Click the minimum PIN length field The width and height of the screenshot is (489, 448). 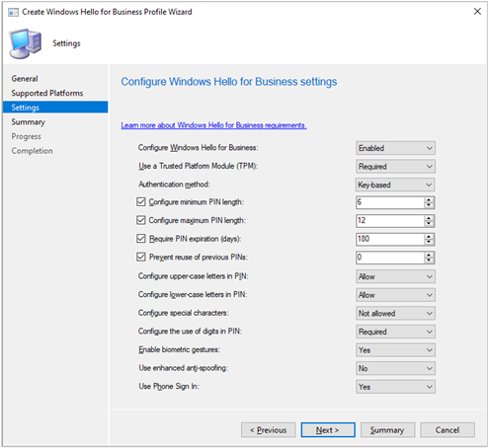(x=390, y=202)
